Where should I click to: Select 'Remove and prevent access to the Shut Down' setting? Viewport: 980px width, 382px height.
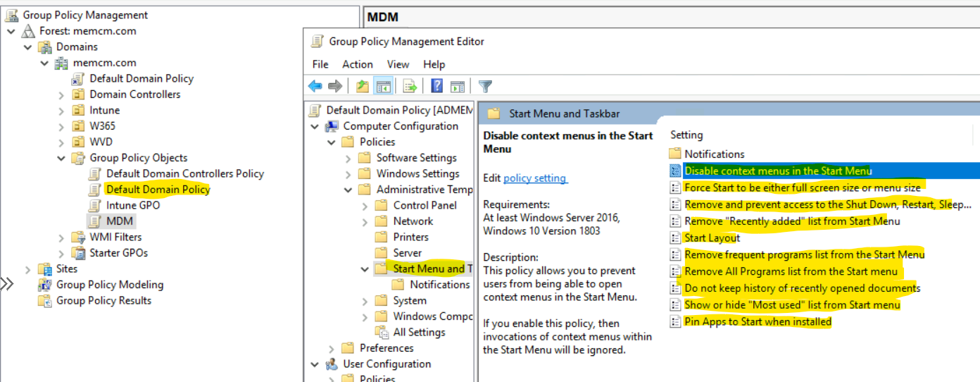pos(828,204)
